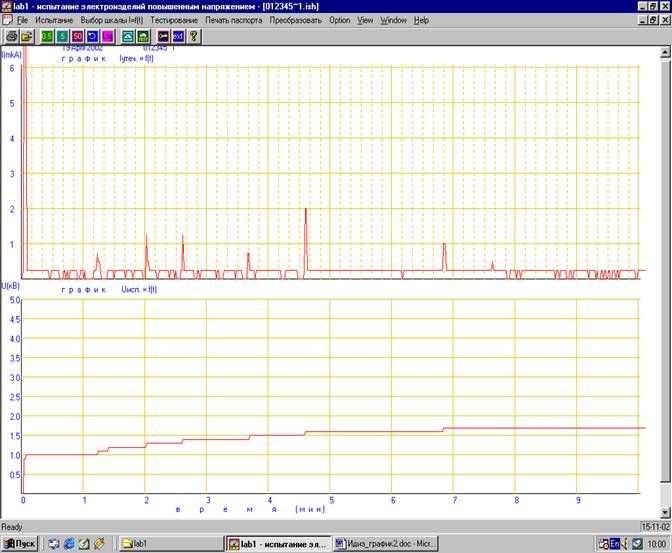Click the key icon in toolbar

click(x=163, y=36)
